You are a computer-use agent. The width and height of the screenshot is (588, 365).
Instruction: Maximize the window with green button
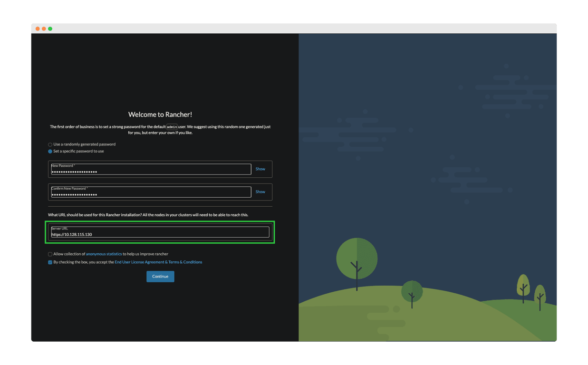tap(50, 29)
